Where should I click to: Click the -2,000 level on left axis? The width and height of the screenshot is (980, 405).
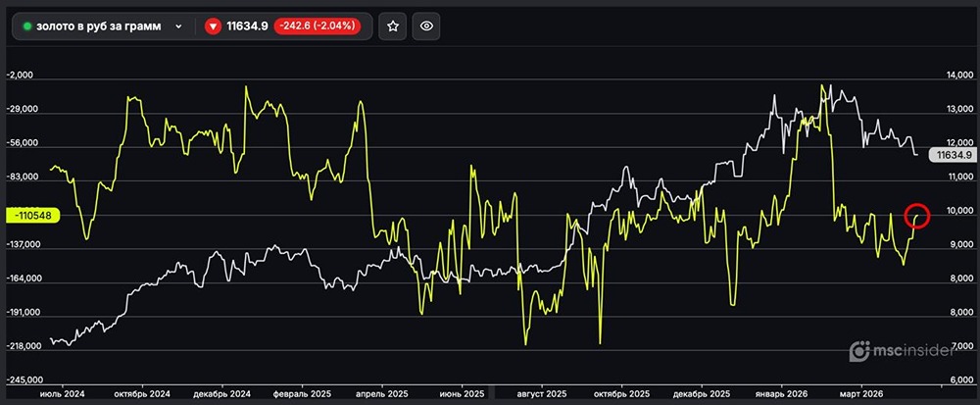click(21, 76)
